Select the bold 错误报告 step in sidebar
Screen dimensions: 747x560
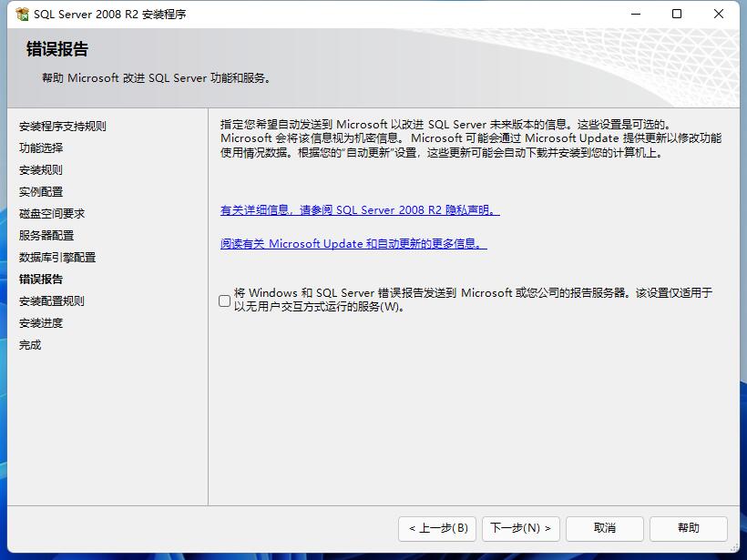point(41,280)
